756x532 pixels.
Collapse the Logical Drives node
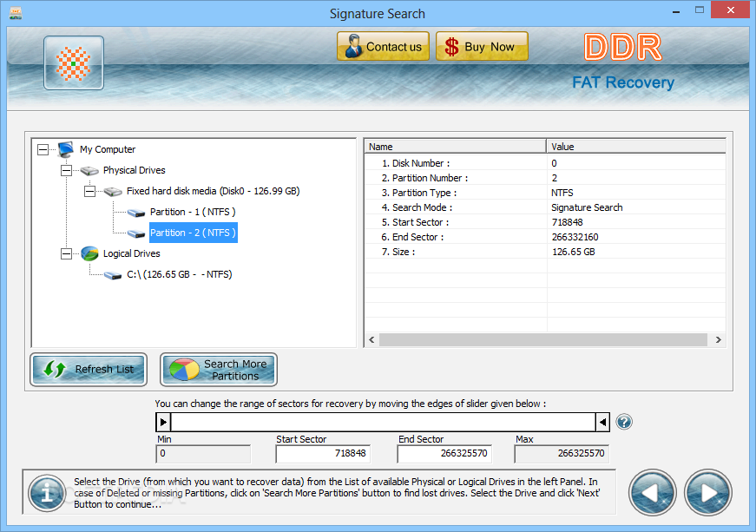point(66,253)
